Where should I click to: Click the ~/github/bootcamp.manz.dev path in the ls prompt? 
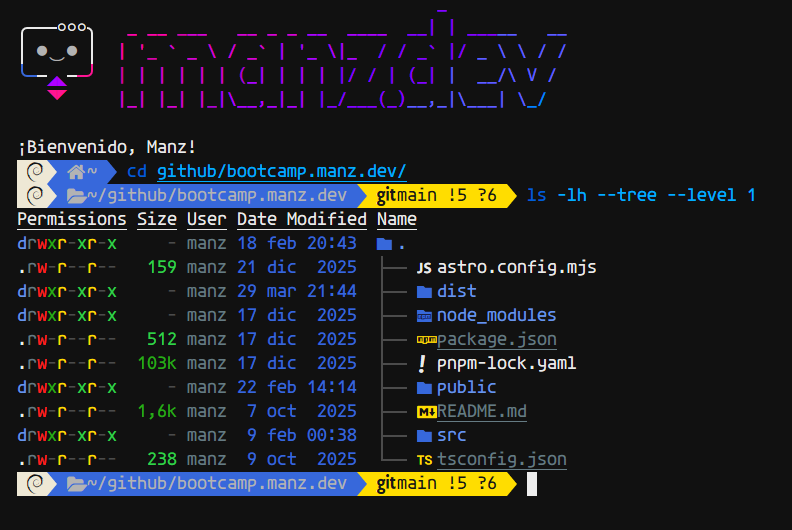click(217, 196)
